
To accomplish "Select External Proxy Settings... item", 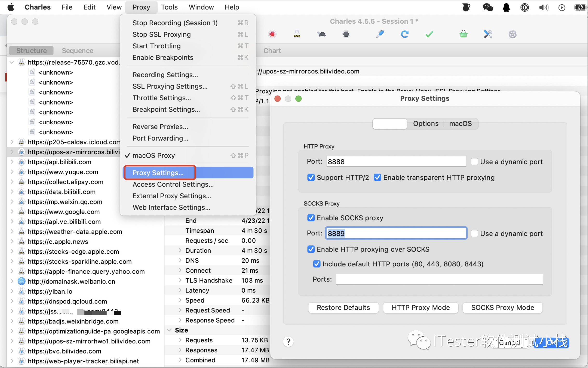I will 188,196.
